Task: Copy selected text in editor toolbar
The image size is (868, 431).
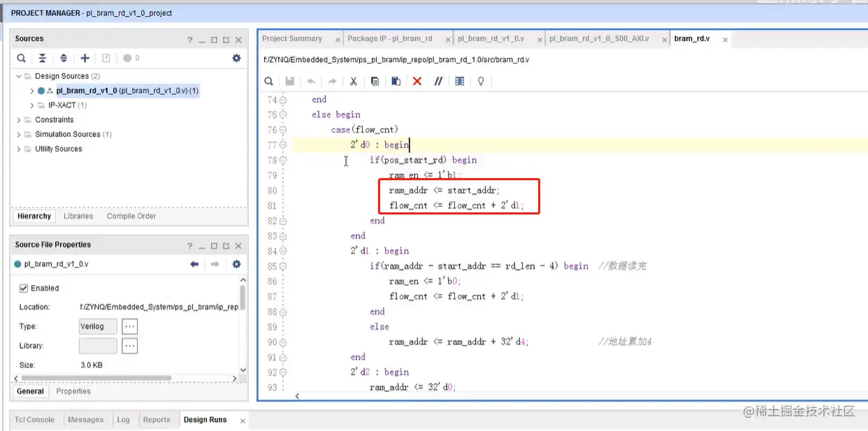Action: (x=375, y=81)
